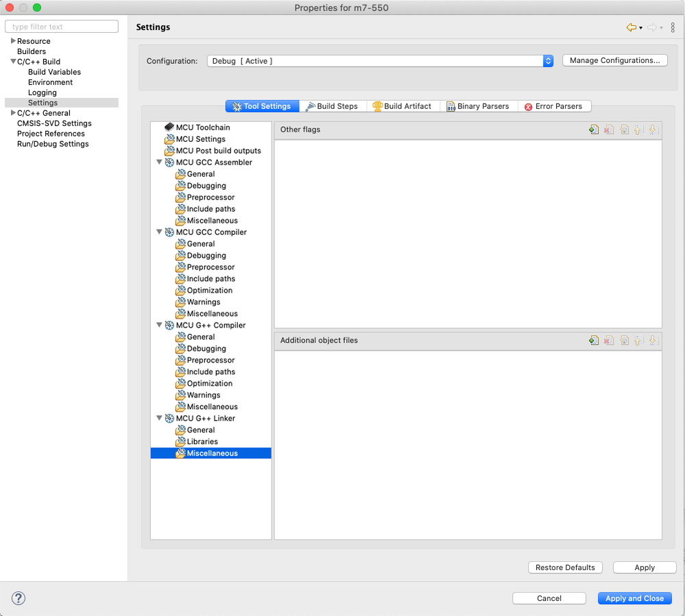685x616 pixels.
Task: Edit selected Additional object file
Action: tap(624, 341)
